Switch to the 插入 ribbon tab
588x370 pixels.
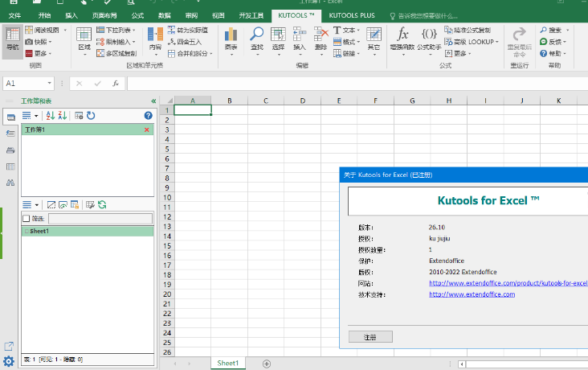[71, 15]
